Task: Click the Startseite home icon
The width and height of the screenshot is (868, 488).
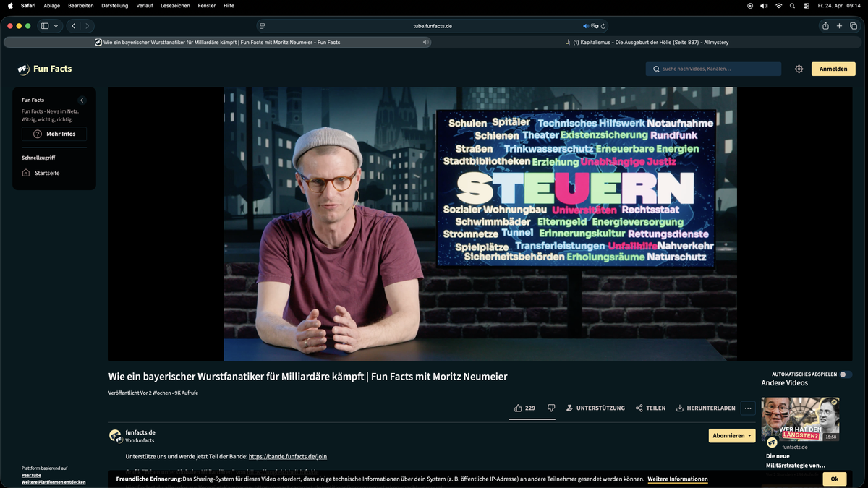Action: pos(26,173)
